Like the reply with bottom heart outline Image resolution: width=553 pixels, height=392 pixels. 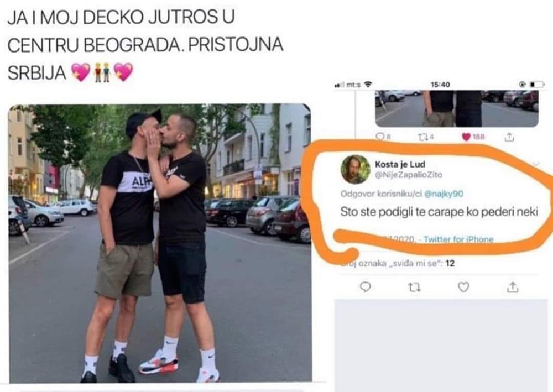click(463, 288)
